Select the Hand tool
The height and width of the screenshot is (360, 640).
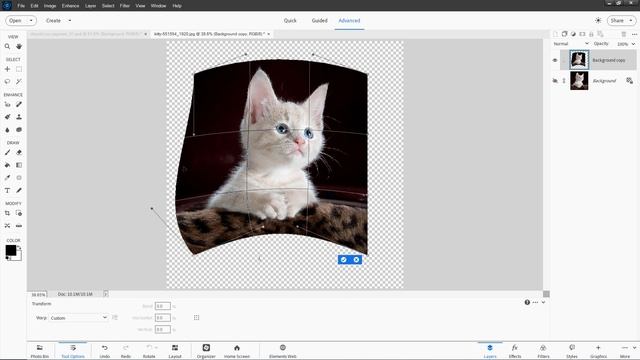pyautogui.click(x=19, y=47)
